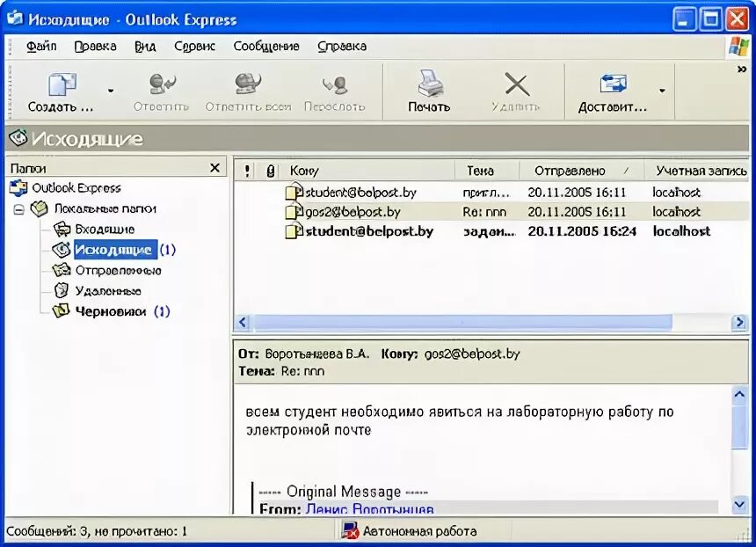This screenshot has width=756, height=547.
Task: Open the Сообщение menu
Action: (x=266, y=47)
